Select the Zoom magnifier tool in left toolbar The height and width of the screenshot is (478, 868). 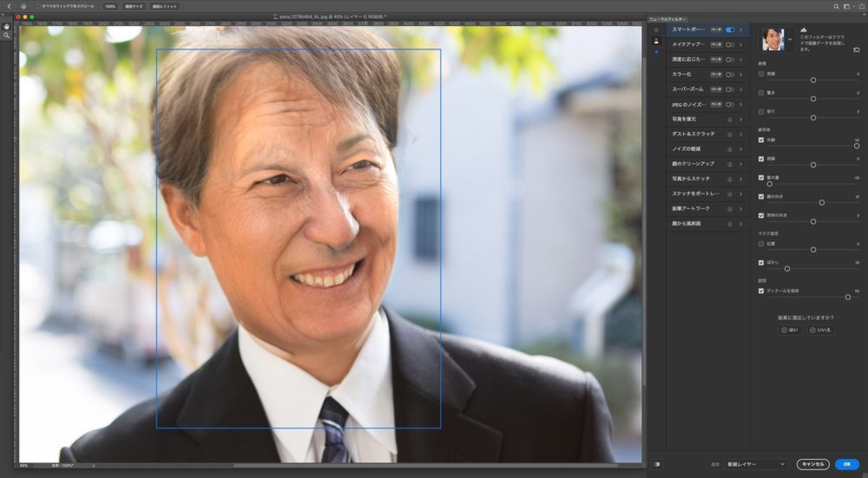click(x=6, y=36)
